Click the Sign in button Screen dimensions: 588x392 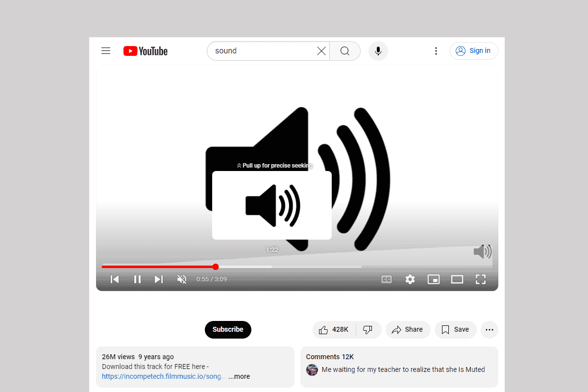[474, 51]
